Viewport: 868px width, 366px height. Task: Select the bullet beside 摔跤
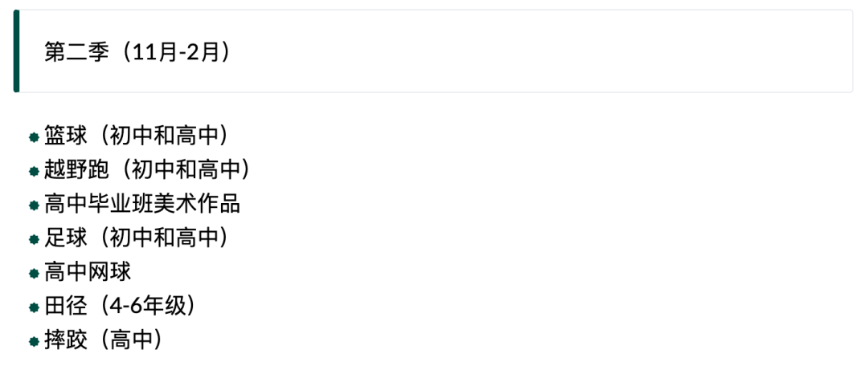coord(34,342)
